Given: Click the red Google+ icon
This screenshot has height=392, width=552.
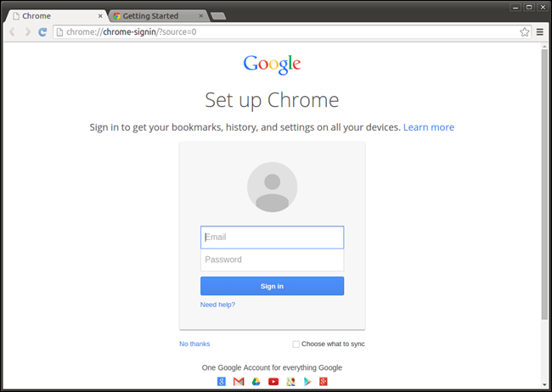Looking at the screenshot, I should coord(324,382).
